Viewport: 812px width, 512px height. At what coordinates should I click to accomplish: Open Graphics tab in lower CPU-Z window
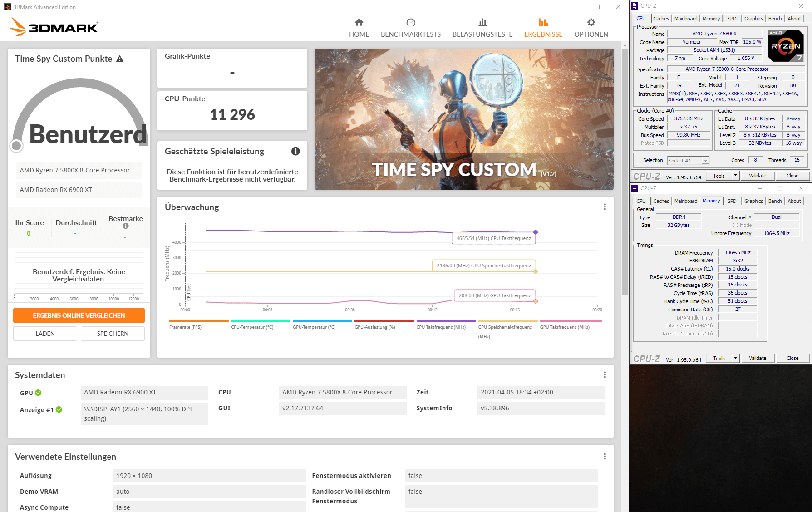[x=753, y=201]
